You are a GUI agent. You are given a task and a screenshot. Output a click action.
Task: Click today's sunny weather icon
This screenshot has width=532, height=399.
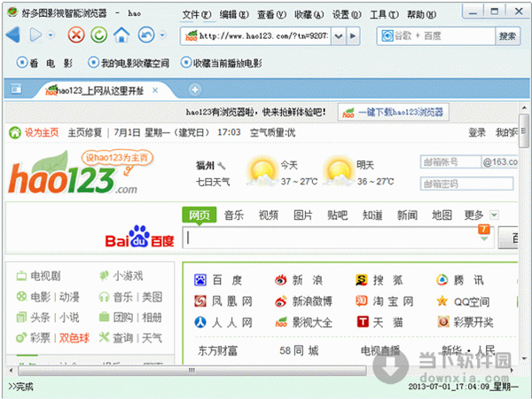tap(262, 169)
